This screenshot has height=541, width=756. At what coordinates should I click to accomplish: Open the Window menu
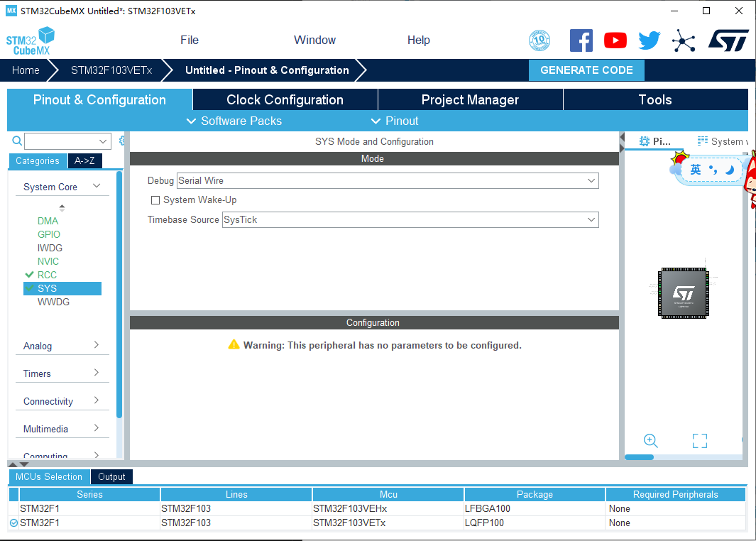tap(315, 40)
